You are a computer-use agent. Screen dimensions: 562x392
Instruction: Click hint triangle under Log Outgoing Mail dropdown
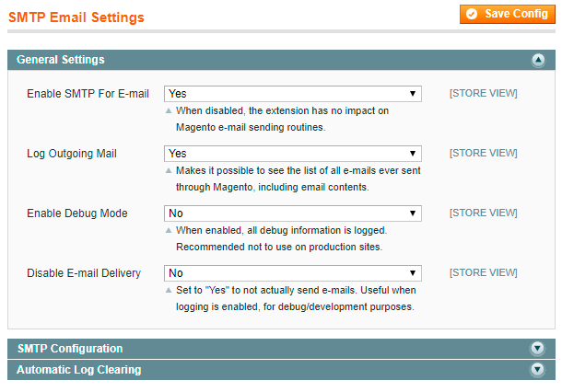click(x=168, y=170)
